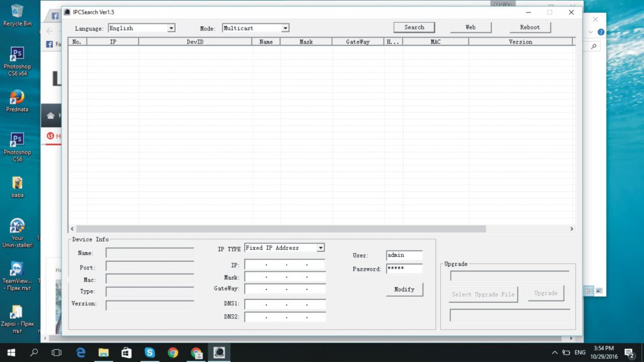Click the Search button

point(414,28)
